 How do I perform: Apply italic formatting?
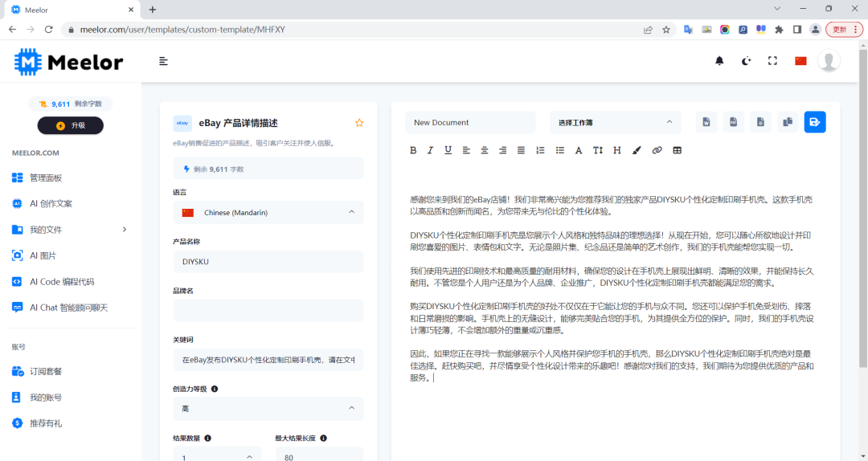click(x=430, y=150)
